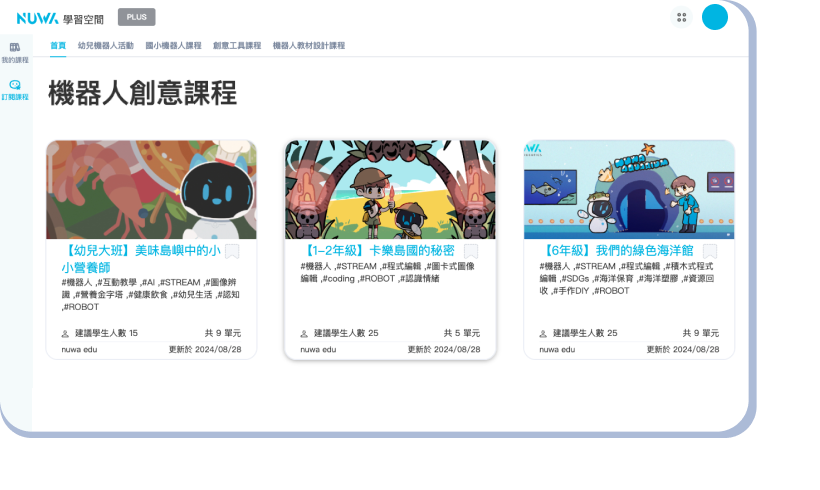The height and width of the screenshot is (490, 820).
Task: Click the 共 5 單元 text
Action: (x=462, y=333)
